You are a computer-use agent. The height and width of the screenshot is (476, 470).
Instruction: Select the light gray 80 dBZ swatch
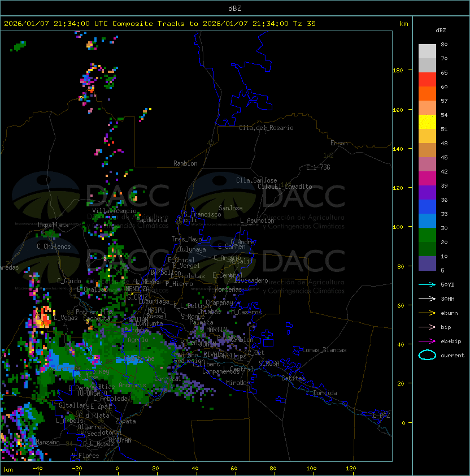(x=427, y=51)
